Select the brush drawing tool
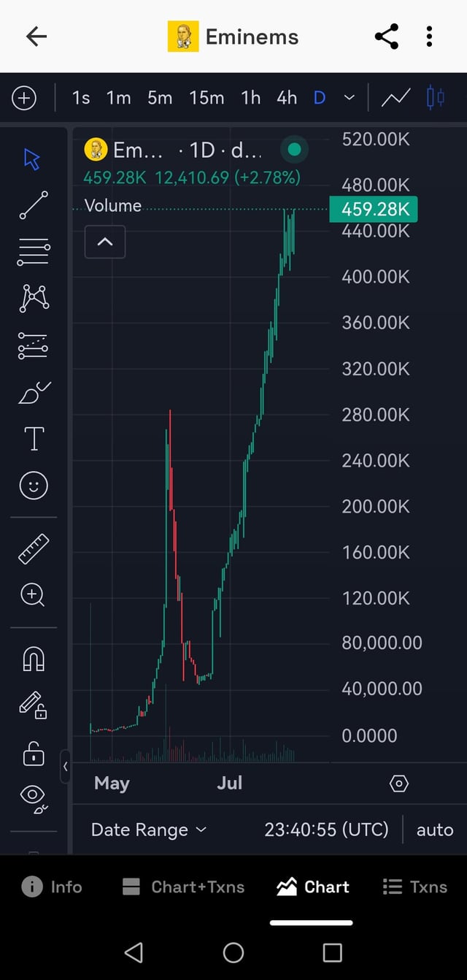 [x=34, y=393]
